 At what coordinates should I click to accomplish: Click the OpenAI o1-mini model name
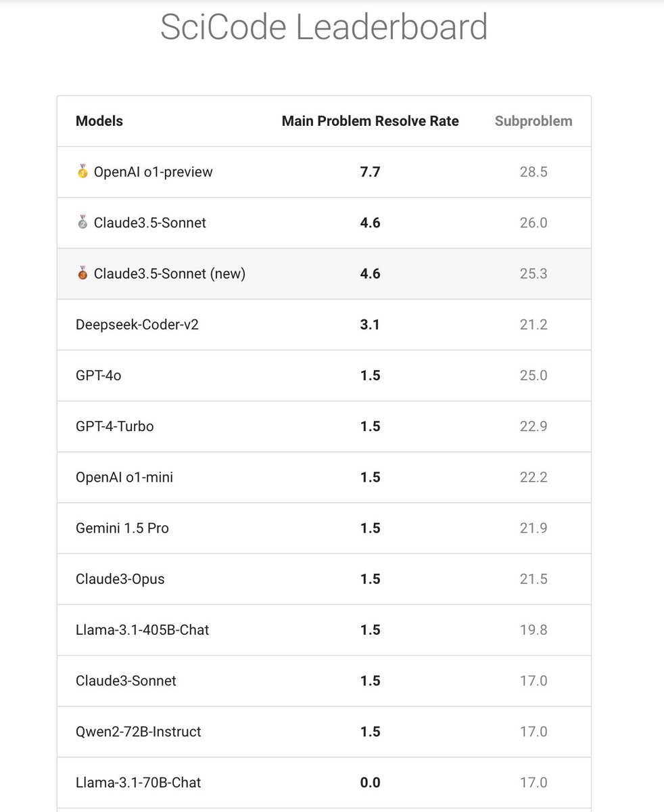tap(124, 477)
